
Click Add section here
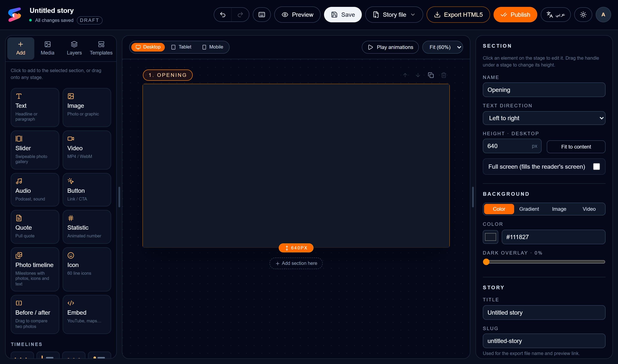coord(296,263)
